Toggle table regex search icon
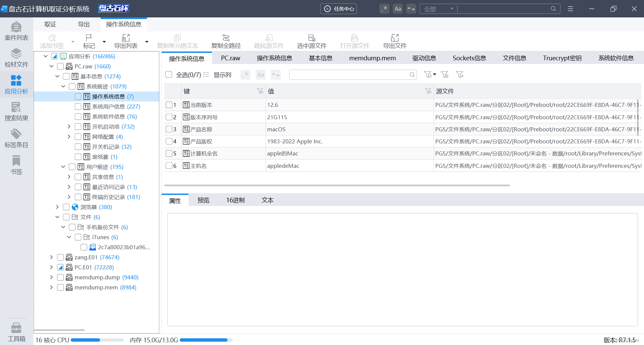The width and height of the screenshot is (644, 345). point(246,75)
